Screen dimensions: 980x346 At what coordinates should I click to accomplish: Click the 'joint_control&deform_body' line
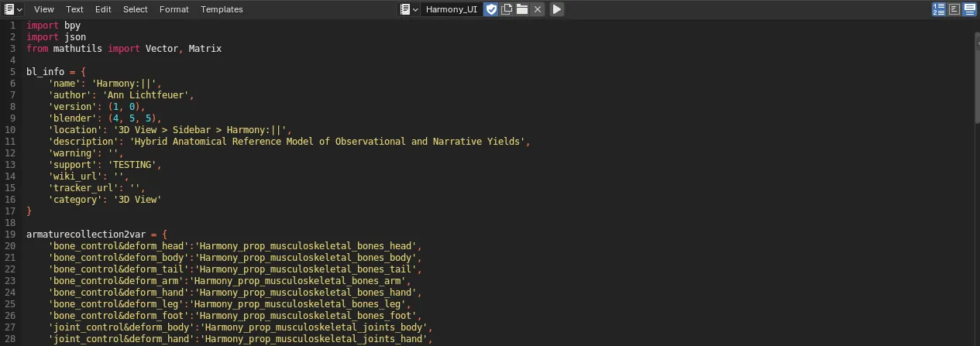tap(240, 327)
